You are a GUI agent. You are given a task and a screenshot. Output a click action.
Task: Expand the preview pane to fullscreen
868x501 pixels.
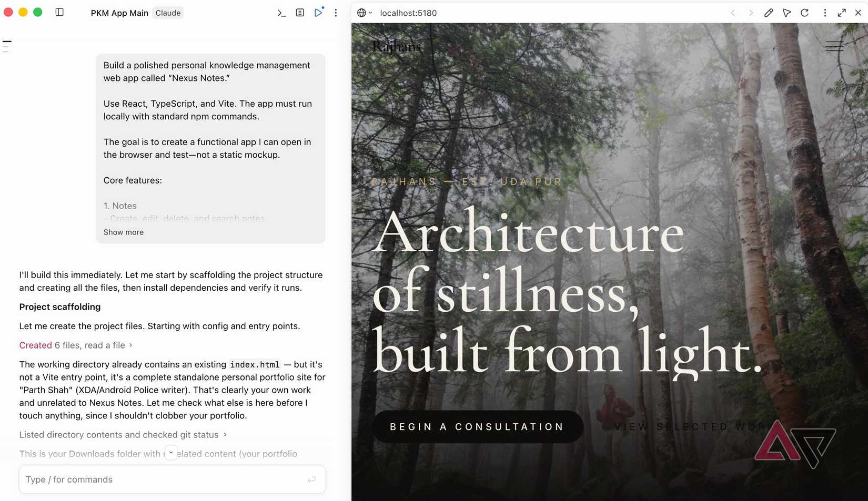[842, 13]
